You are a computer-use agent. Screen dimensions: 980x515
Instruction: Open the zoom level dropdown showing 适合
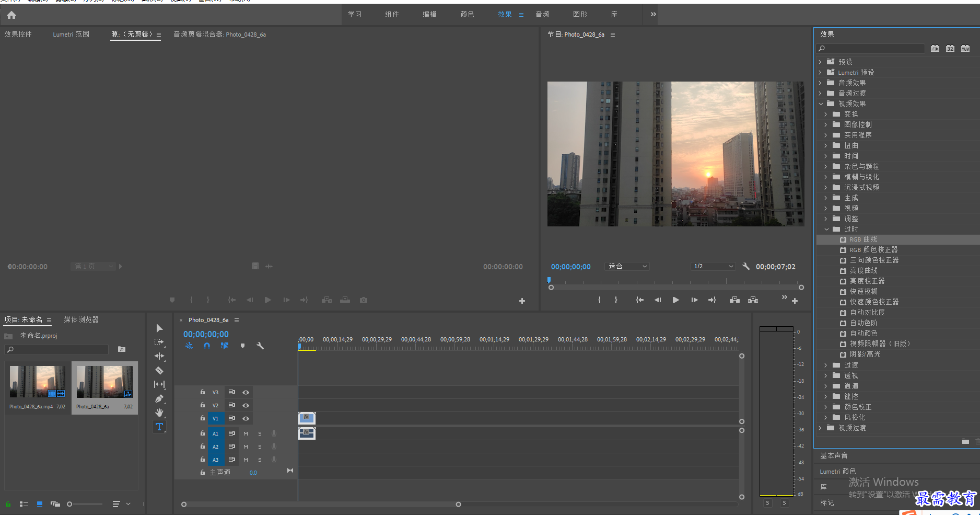627,266
